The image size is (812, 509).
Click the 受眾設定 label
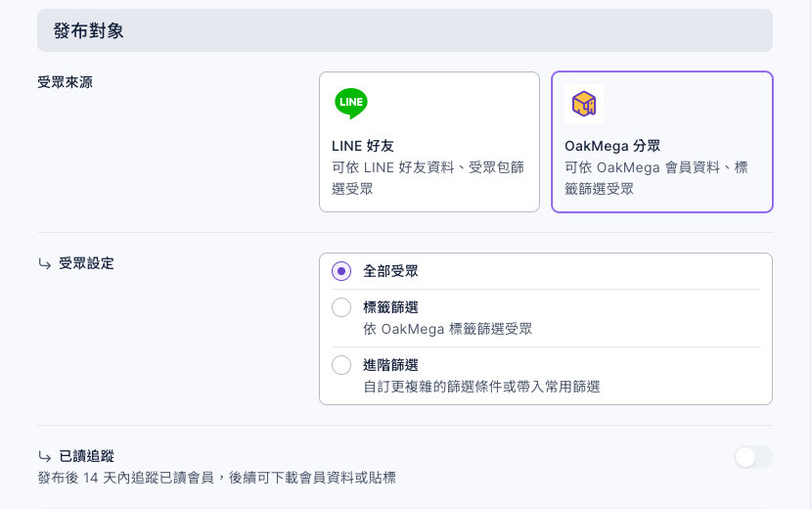[x=86, y=263]
